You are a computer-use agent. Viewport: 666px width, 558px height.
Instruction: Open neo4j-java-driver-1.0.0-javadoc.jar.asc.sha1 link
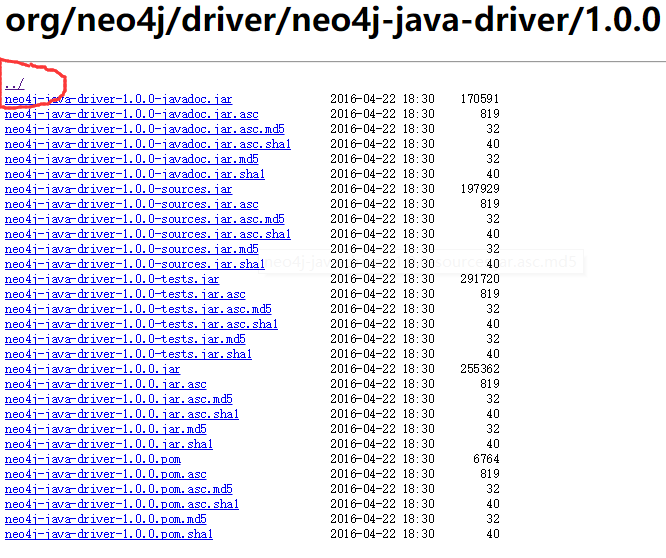pyautogui.click(x=148, y=144)
